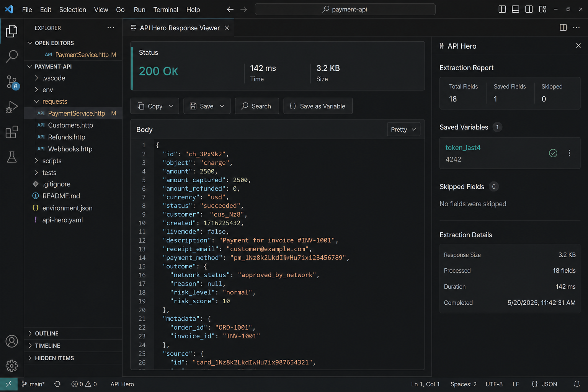Screen dimensions: 588x392
Task: Close the API Hero Response Viewer tab
Action: [x=227, y=28]
